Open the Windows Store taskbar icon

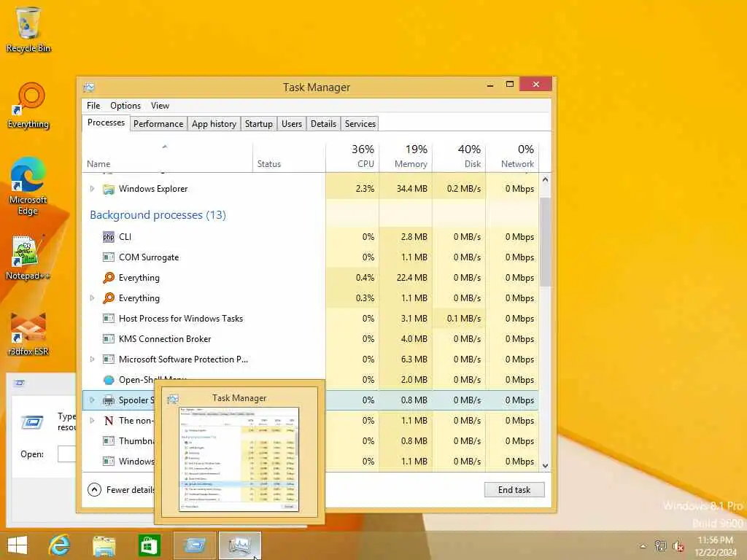(149, 545)
